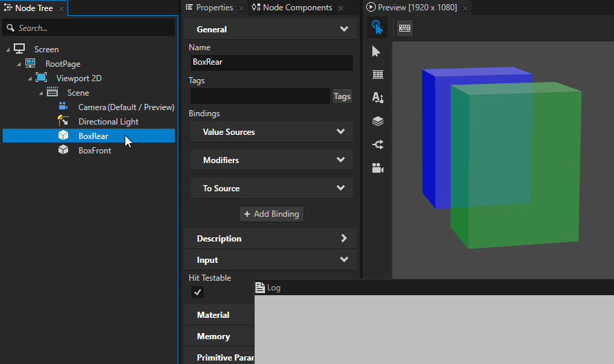Select the Directional Light node
Image resolution: width=614 pixels, height=364 pixels.
(x=108, y=122)
